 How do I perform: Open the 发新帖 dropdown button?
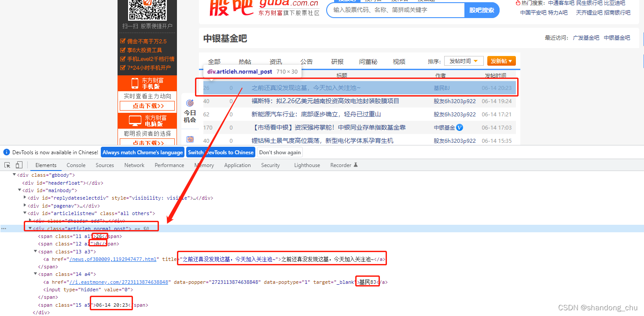point(501,61)
